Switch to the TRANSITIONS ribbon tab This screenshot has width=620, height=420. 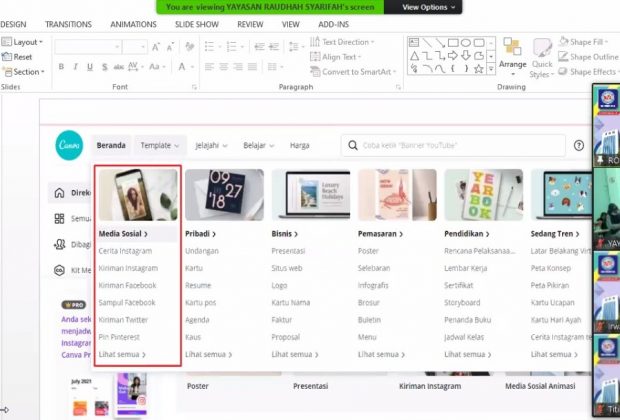(x=68, y=25)
